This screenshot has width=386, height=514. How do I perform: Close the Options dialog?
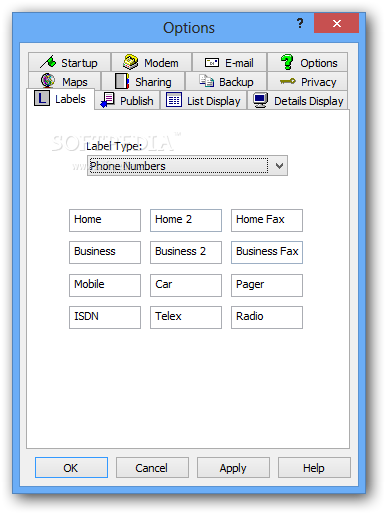[336, 23]
